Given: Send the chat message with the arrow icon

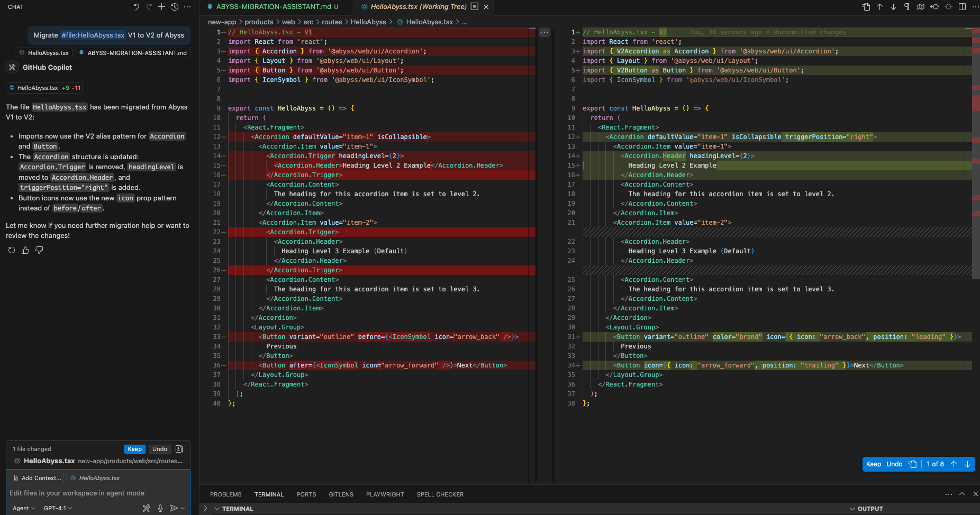Looking at the screenshot, I should (174, 508).
